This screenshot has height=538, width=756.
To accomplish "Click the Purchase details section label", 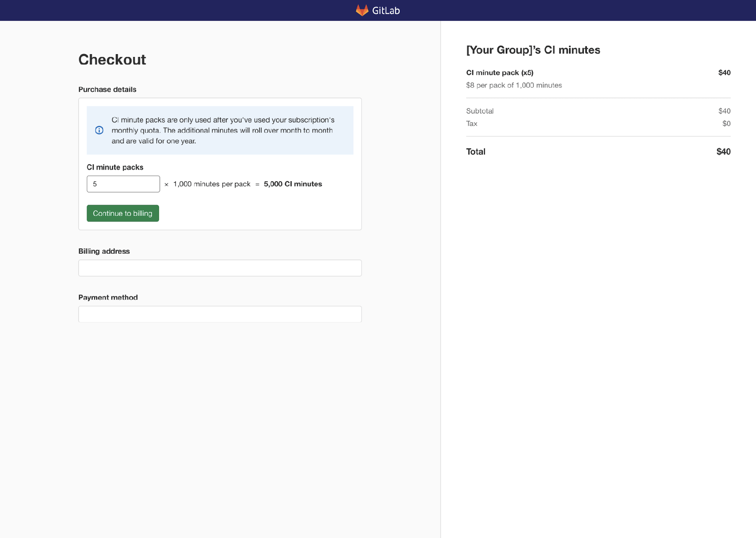I will pos(107,89).
